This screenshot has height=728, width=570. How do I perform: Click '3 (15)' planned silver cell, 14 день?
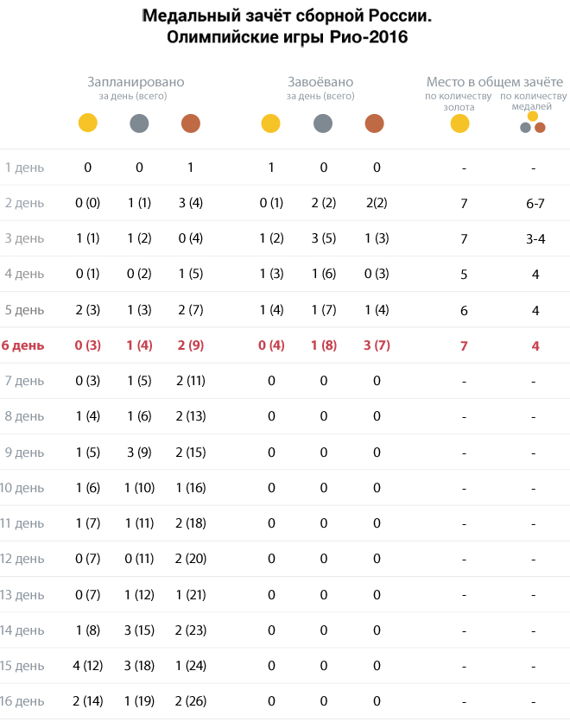[139, 630]
